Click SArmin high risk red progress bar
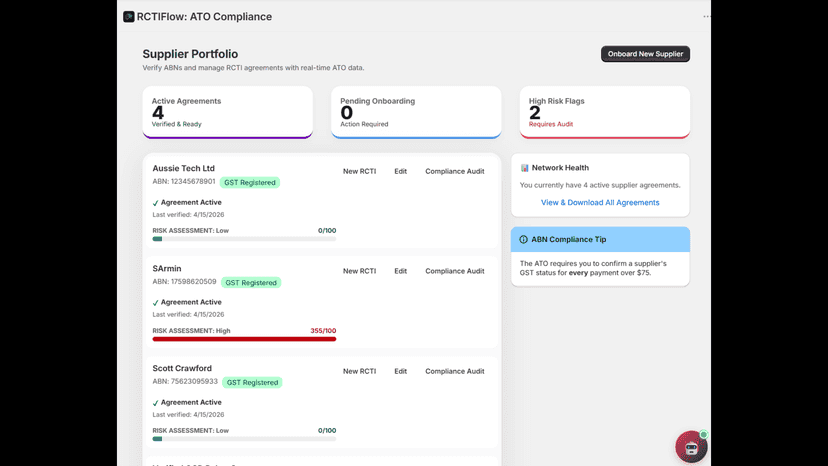 (x=244, y=339)
